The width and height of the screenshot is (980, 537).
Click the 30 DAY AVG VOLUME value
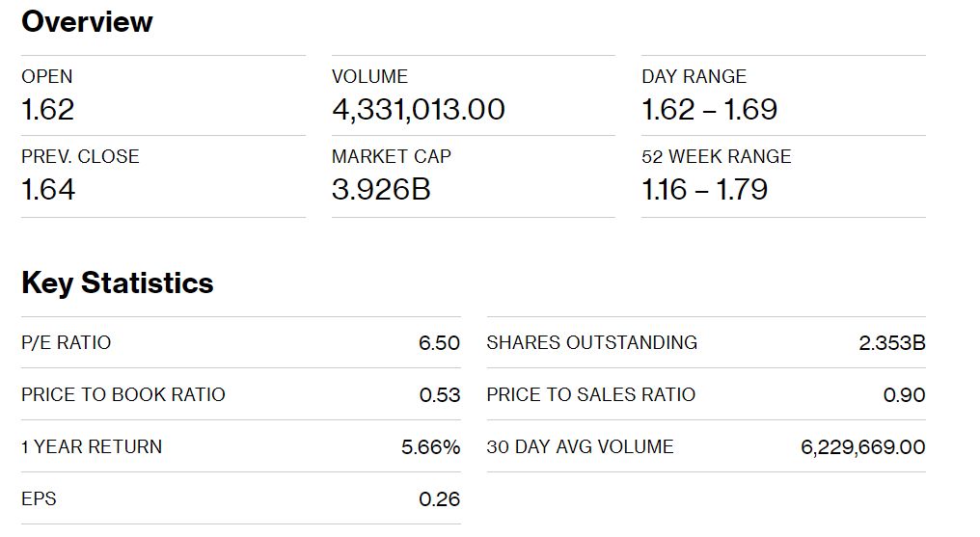tap(863, 447)
